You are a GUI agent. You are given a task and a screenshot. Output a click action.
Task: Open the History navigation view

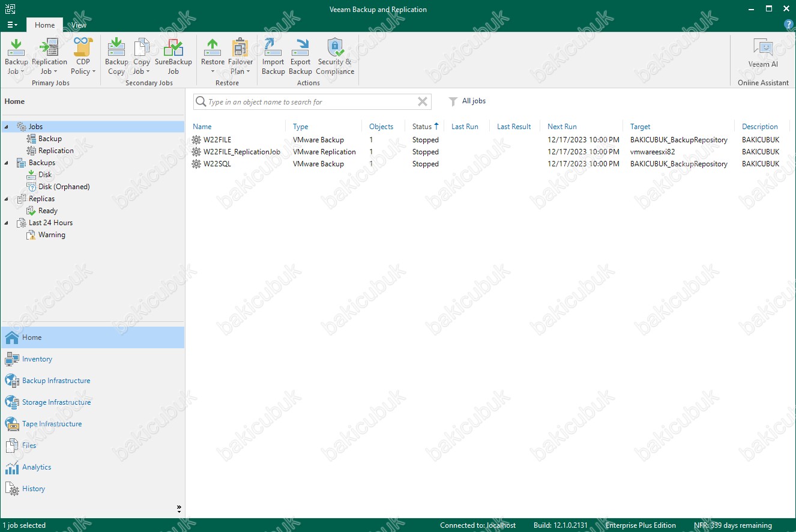tap(92, 489)
